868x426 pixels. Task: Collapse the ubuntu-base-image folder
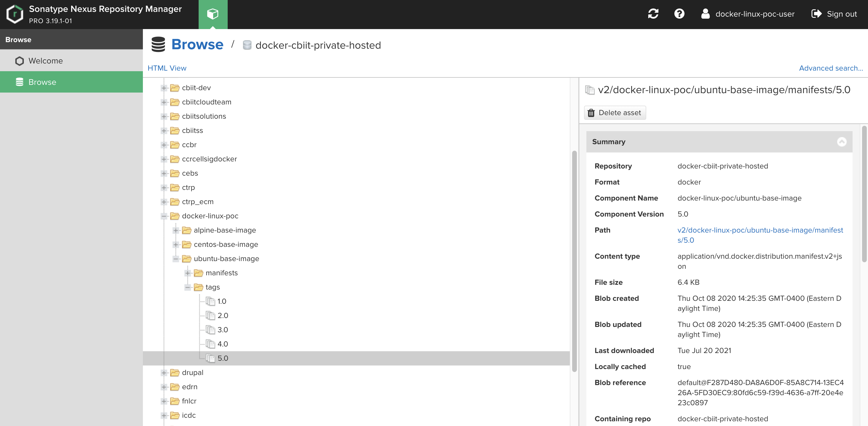[175, 259]
